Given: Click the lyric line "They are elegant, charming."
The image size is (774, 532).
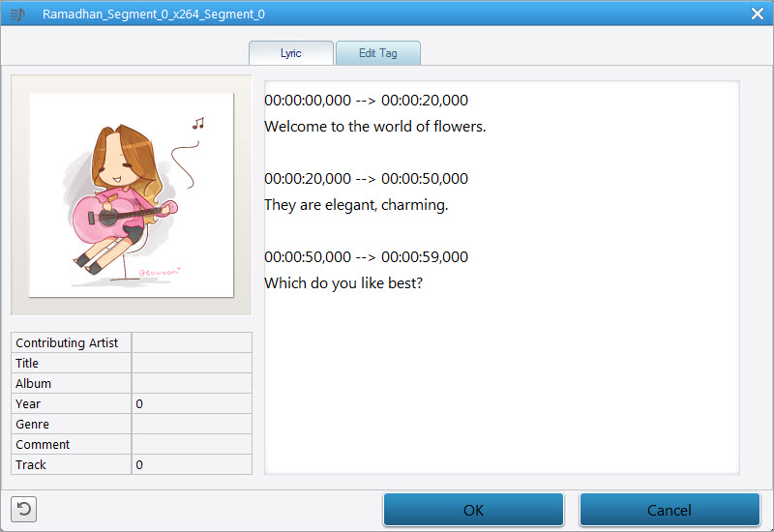Looking at the screenshot, I should pos(356,205).
